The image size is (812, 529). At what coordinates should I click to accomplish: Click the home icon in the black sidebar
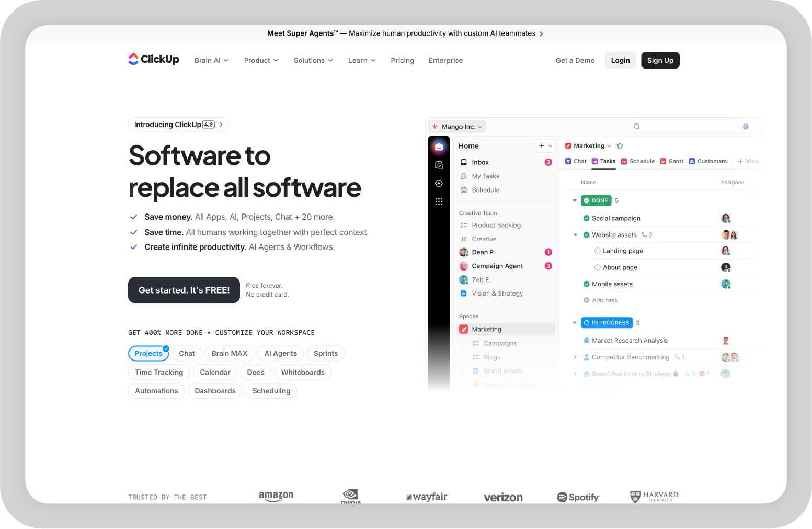pos(439,147)
